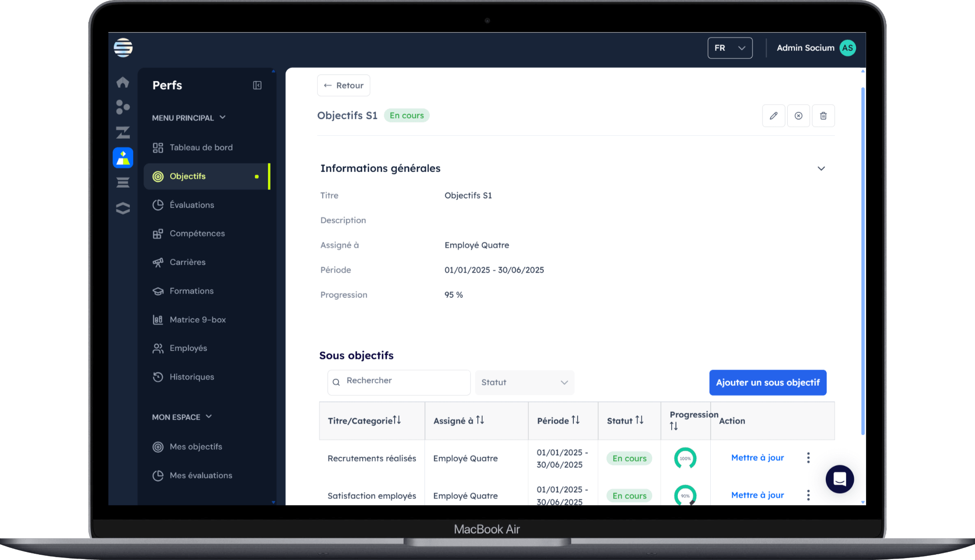Click the circled X cancel icon
975x560 pixels.
pyautogui.click(x=798, y=115)
